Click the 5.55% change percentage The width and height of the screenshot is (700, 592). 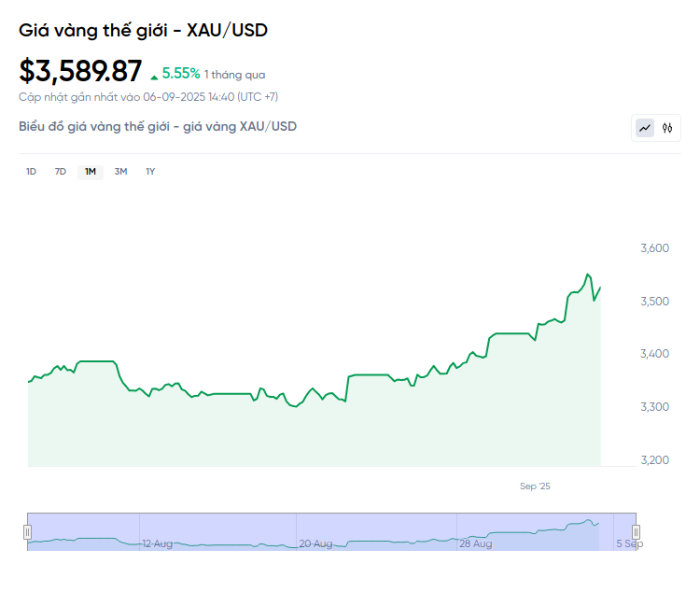click(181, 73)
